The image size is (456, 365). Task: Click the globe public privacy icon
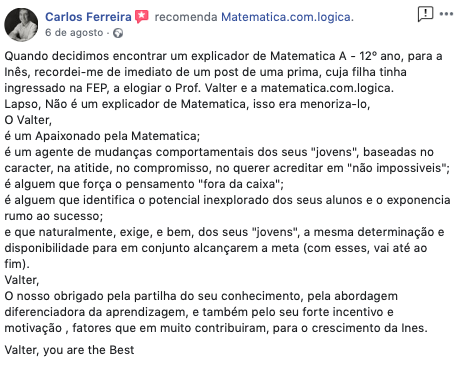tap(118, 33)
